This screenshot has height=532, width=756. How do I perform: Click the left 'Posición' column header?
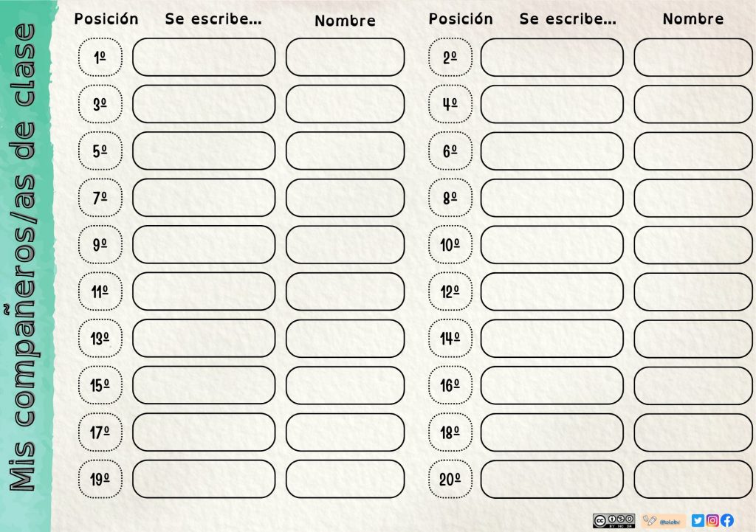pos(106,19)
